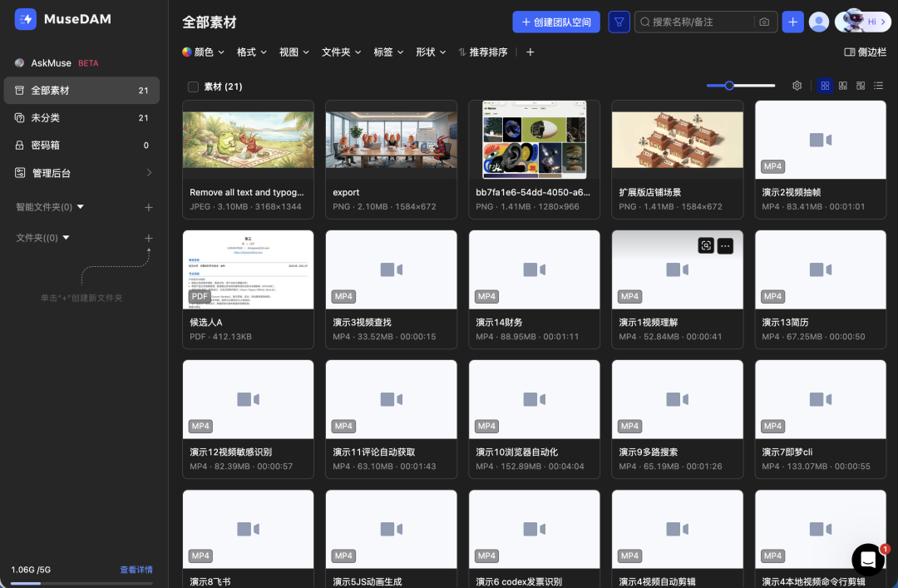Screen dimensions: 898x588
Task: Open search by image camera icon
Action: 764,22
